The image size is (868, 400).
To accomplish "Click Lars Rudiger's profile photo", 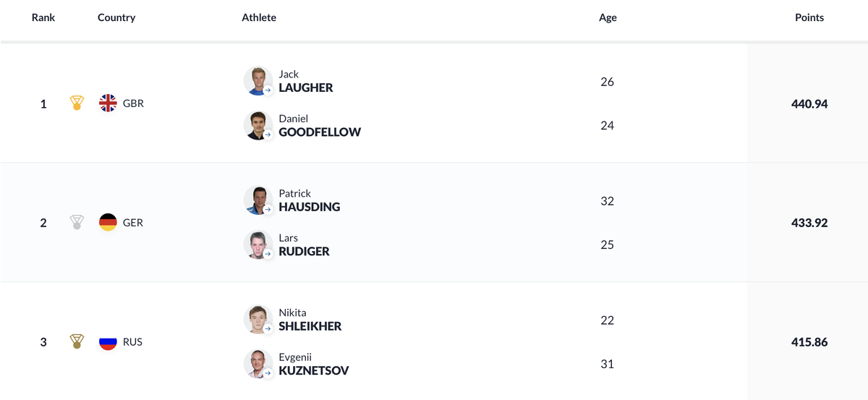I will tap(258, 244).
